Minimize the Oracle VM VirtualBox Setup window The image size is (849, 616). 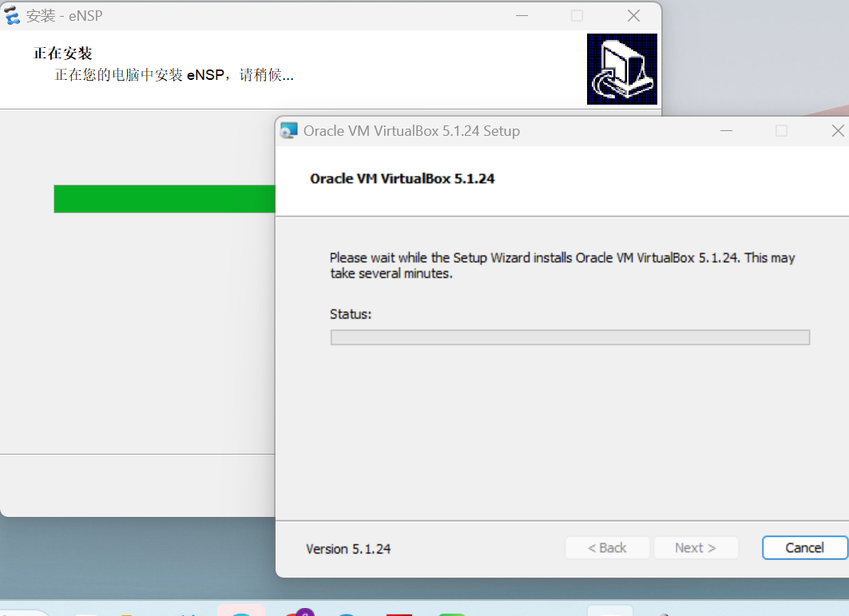[725, 131]
